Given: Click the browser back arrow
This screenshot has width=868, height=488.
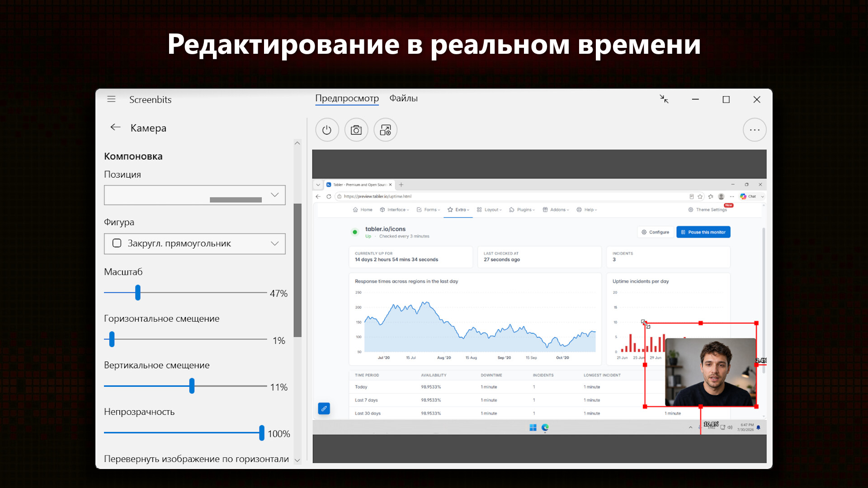Looking at the screenshot, I should [318, 197].
